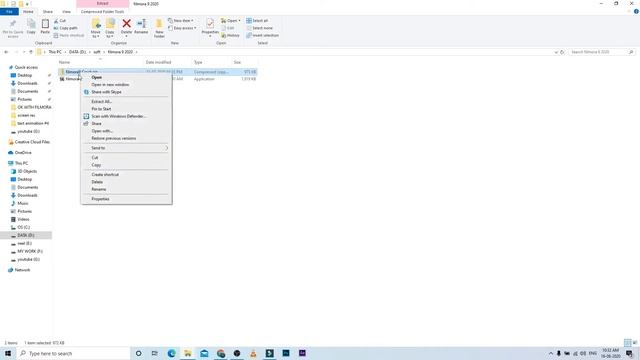Show hidden tray icons chevron

[551, 353]
